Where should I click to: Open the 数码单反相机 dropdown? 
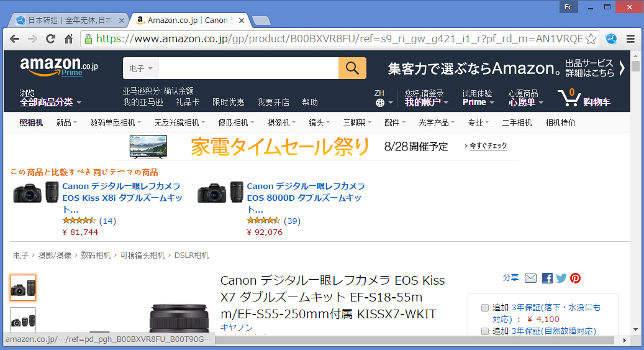116,122
